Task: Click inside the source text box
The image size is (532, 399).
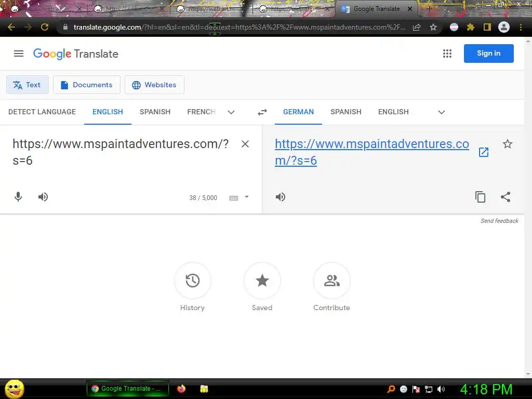Action: [x=121, y=152]
